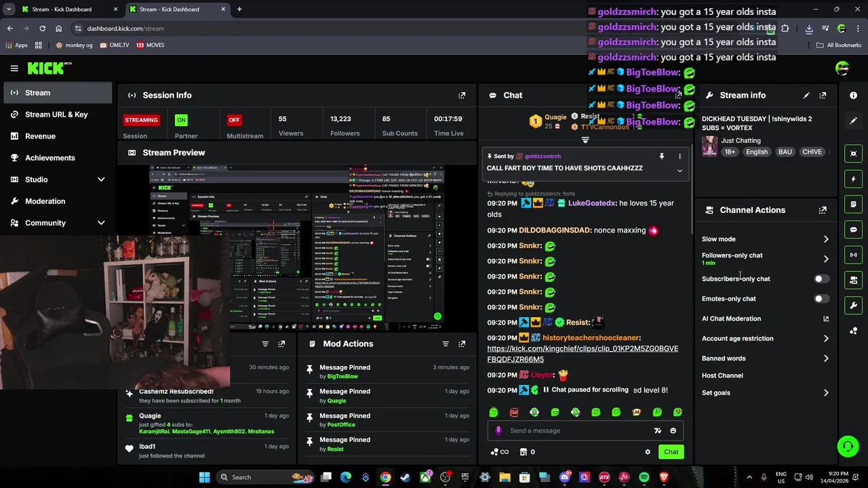
Task: Click the 18+ stream tag
Action: (x=730, y=152)
